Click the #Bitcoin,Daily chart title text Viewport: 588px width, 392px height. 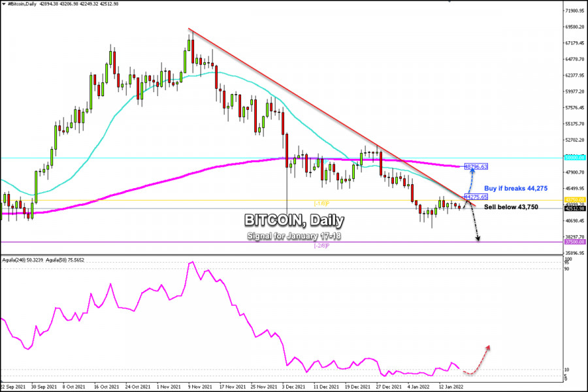(x=22, y=4)
